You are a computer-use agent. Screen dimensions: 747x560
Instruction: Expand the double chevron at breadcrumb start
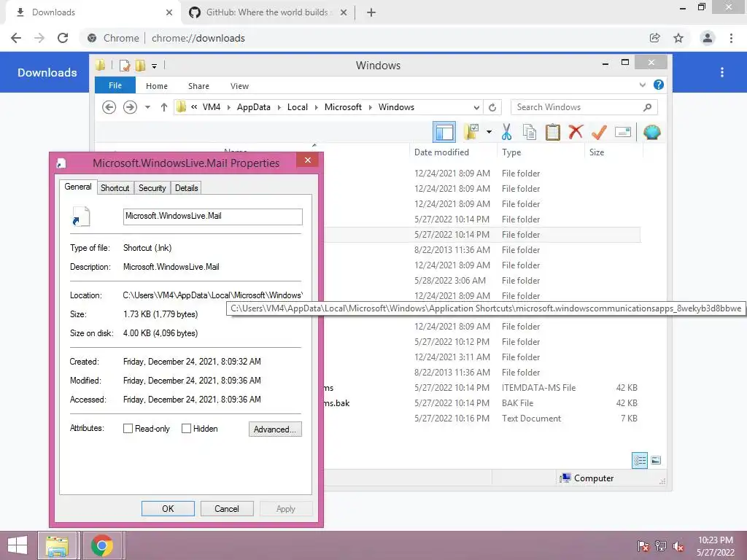194,107
